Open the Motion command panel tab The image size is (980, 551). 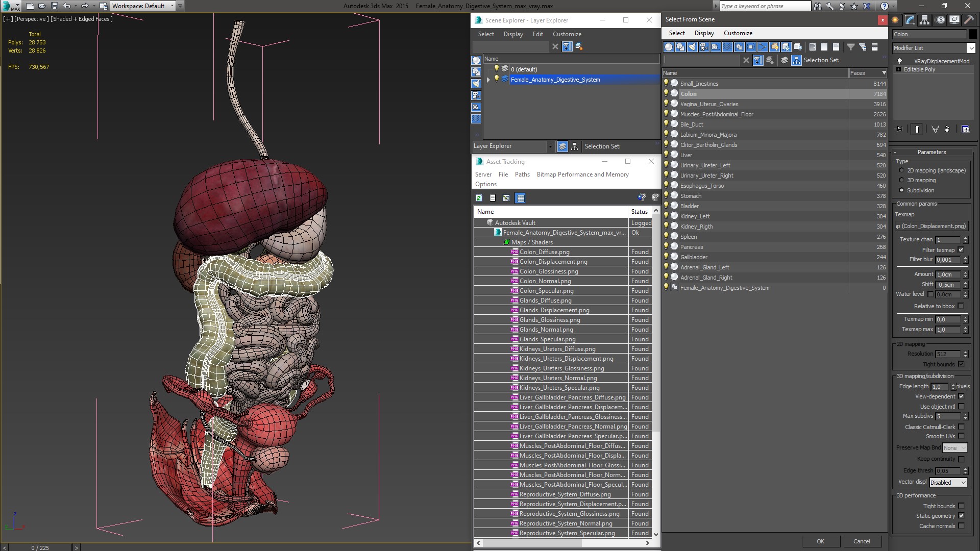click(x=940, y=20)
